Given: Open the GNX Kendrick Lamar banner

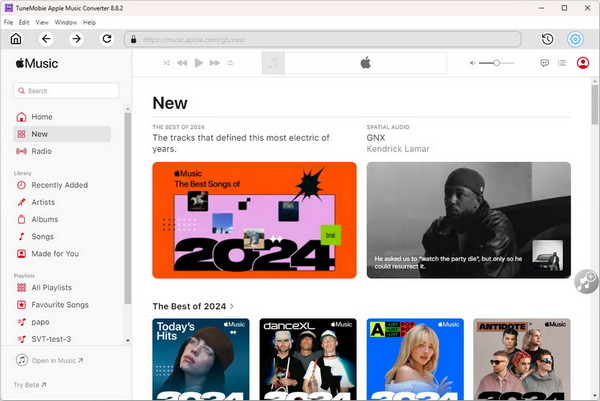Looking at the screenshot, I should (x=469, y=220).
